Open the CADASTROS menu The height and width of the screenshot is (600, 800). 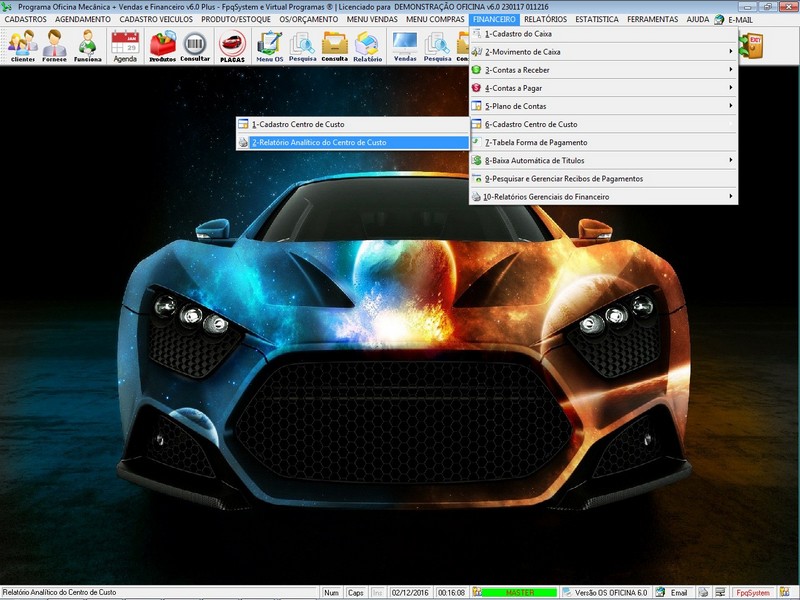point(26,19)
